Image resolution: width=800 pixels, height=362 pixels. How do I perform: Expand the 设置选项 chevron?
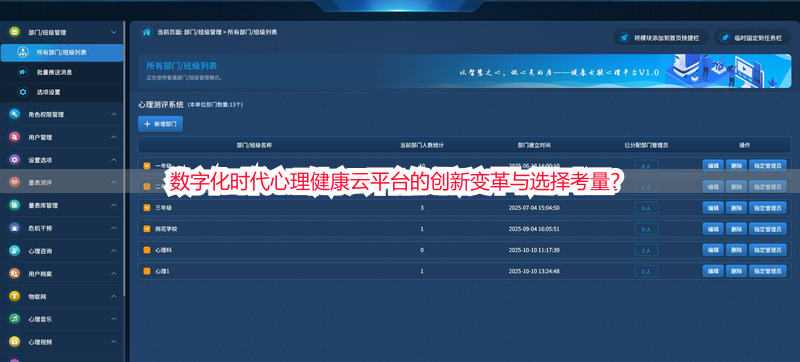point(114,160)
